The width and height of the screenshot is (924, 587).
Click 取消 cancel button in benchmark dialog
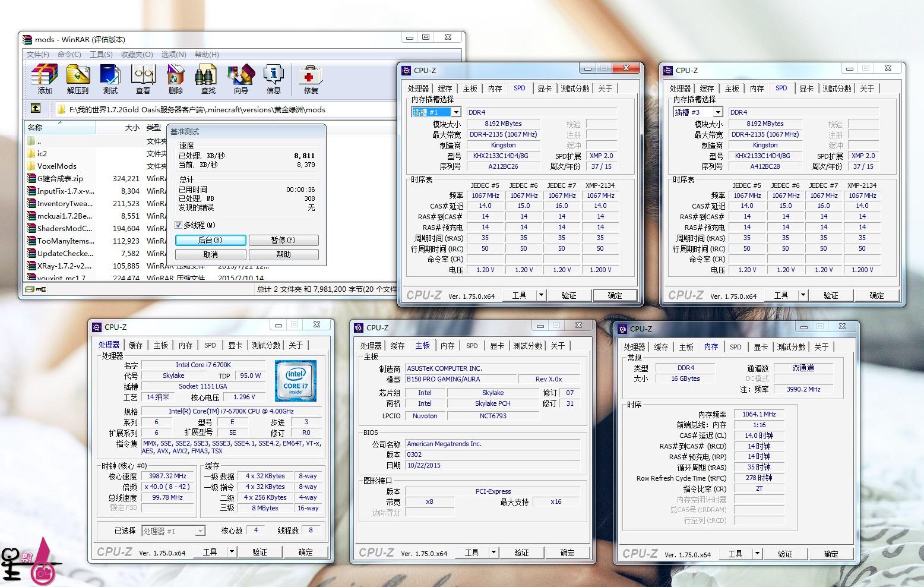point(210,254)
